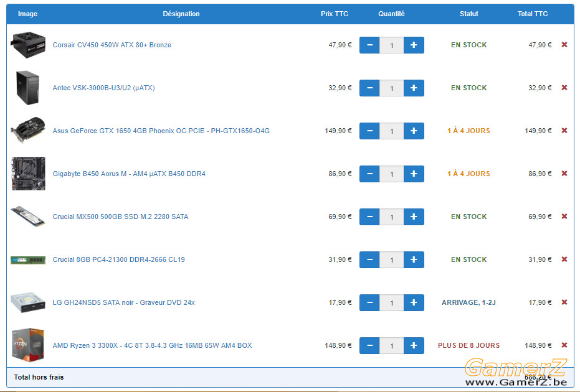Click the LG GH24NSD5 quantity field
Viewport: 580px width, 392px height.
(x=392, y=302)
